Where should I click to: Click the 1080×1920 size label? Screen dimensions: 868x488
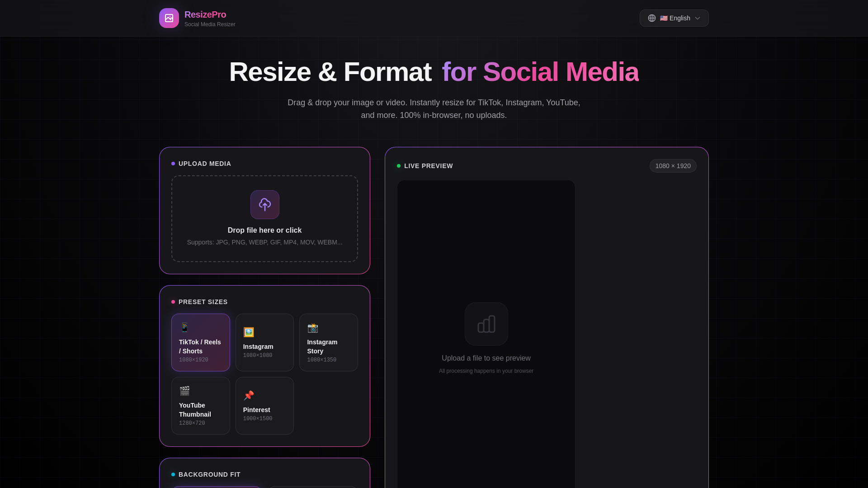coord(193,360)
